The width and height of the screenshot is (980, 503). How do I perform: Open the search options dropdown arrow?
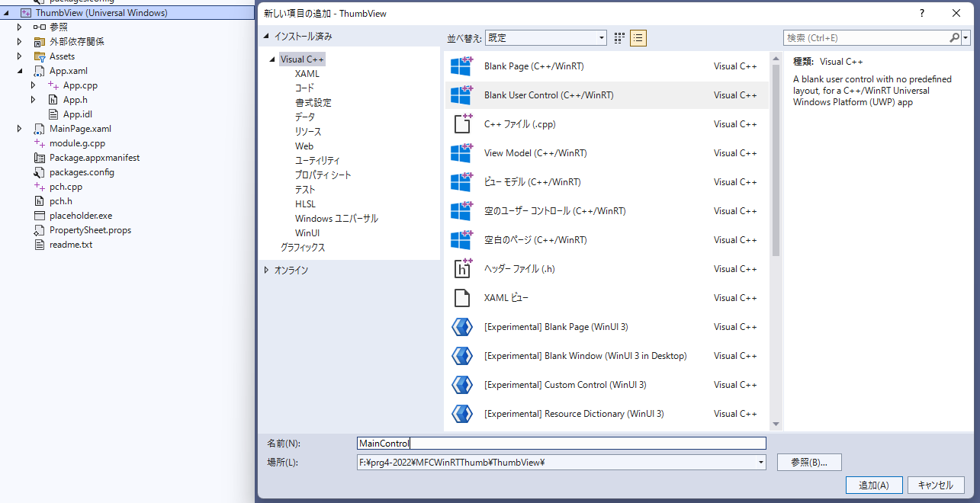point(966,37)
